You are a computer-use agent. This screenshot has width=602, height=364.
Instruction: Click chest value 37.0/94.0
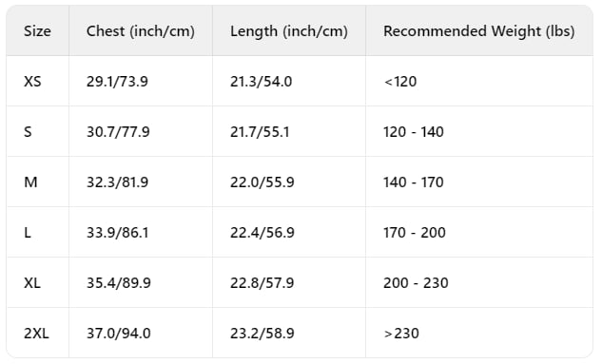pyautogui.click(x=119, y=333)
